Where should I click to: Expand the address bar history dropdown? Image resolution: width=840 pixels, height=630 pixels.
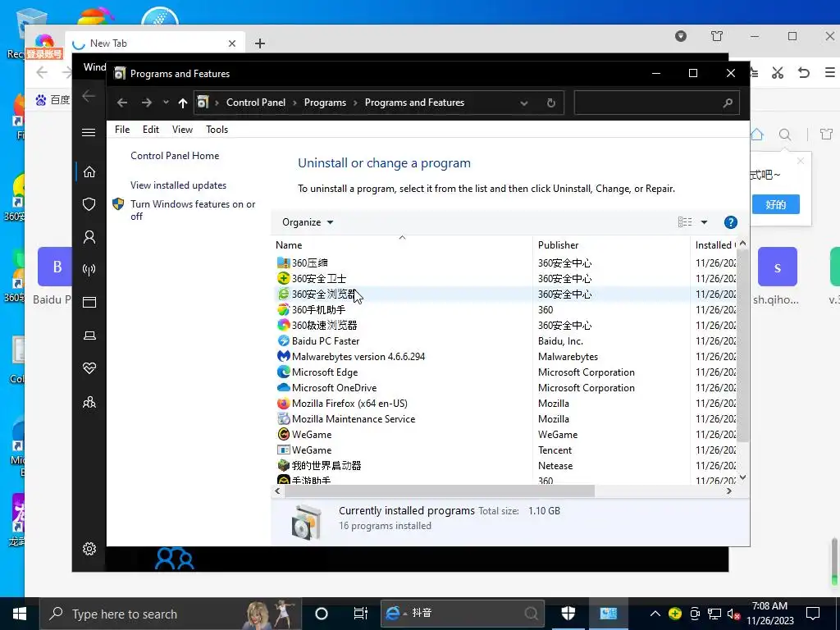pyautogui.click(x=524, y=103)
